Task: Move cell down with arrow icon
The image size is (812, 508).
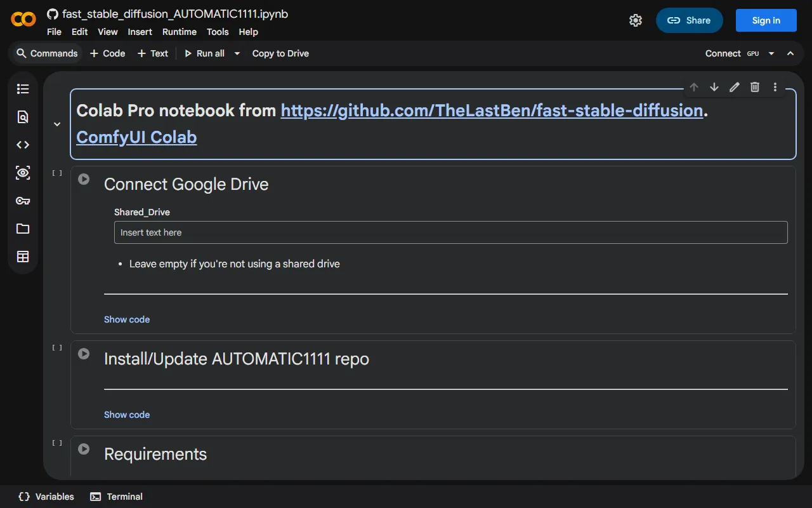Action: point(714,88)
